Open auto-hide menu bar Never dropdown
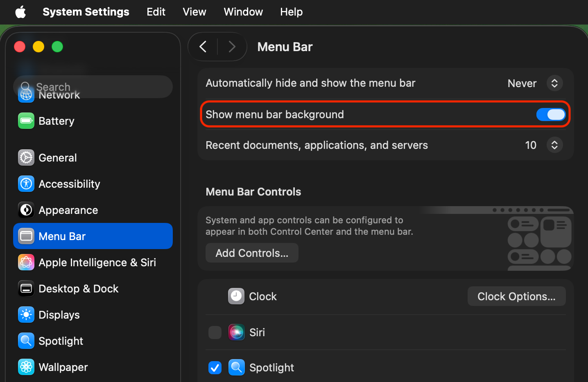The width and height of the screenshot is (588, 382). pyautogui.click(x=554, y=83)
